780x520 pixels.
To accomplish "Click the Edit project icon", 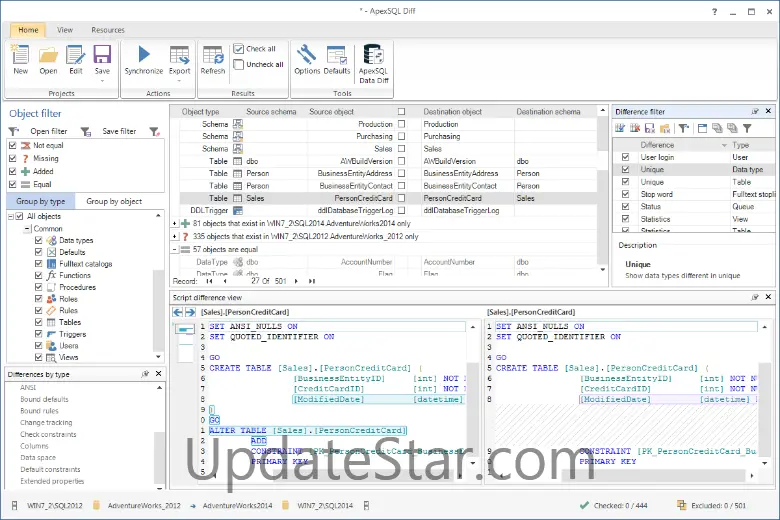I will pos(76,59).
